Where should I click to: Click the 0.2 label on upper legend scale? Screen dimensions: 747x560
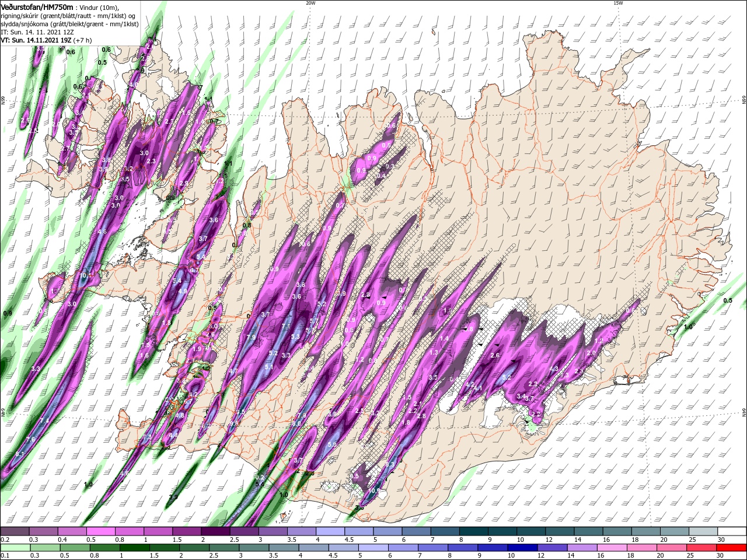coord(4,540)
